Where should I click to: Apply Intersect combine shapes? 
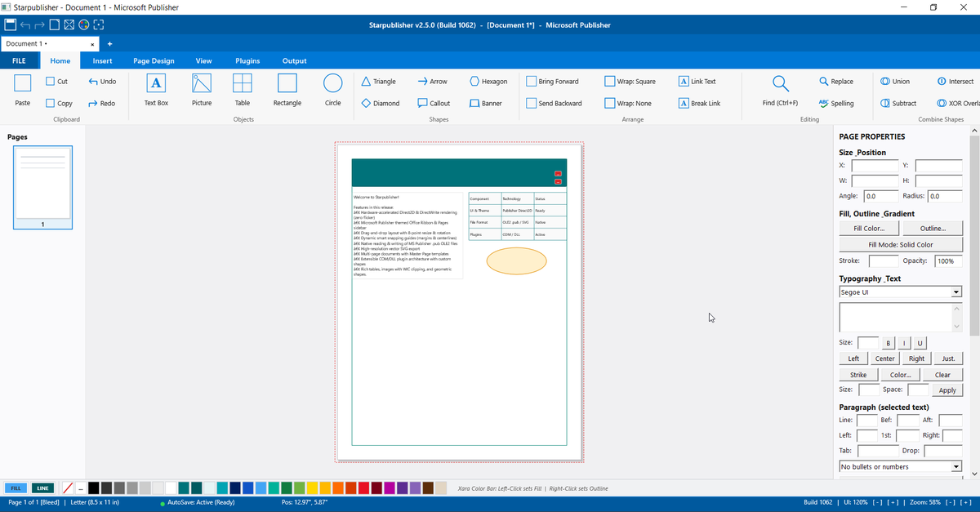[x=955, y=82]
